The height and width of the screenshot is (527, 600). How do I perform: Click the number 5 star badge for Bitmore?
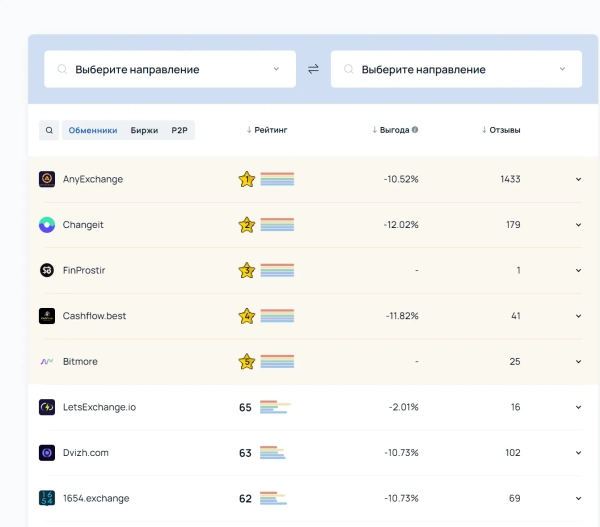[247, 361]
